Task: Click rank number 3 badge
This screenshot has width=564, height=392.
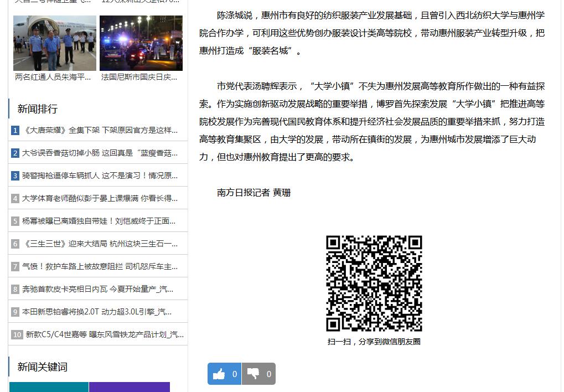Action: (x=15, y=176)
